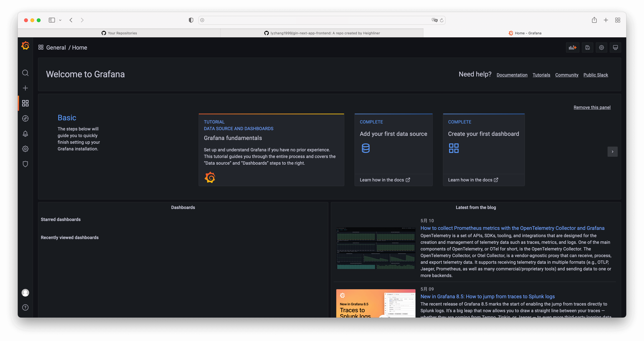Click the dashboards grid icon beside General

point(41,47)
